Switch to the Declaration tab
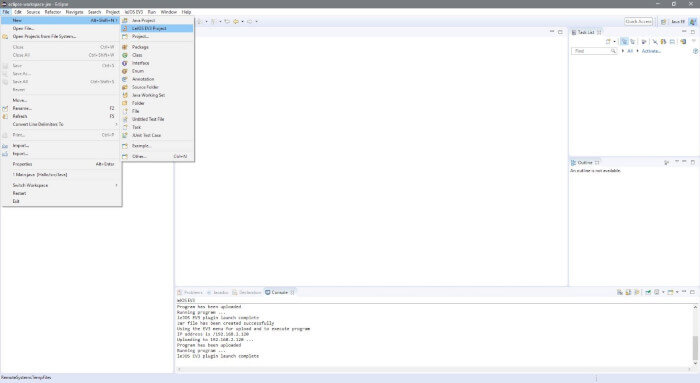This screenshot has height=383, width=700. [246, 292]
